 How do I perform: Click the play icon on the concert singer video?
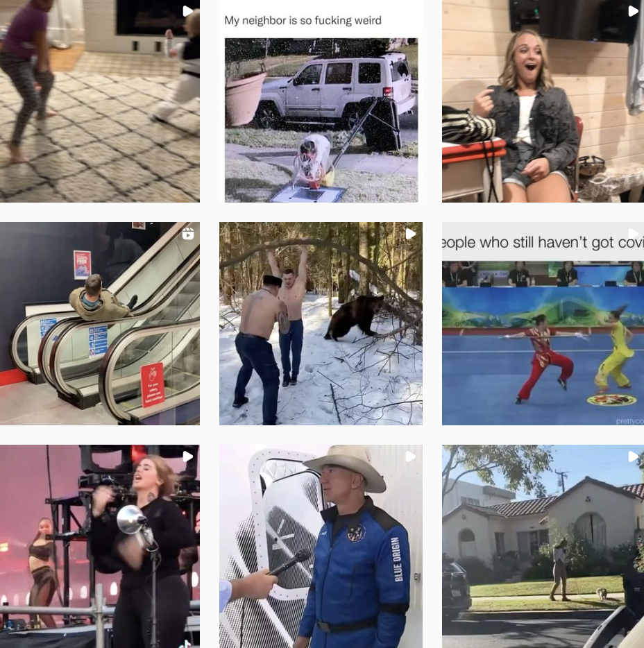188,457
